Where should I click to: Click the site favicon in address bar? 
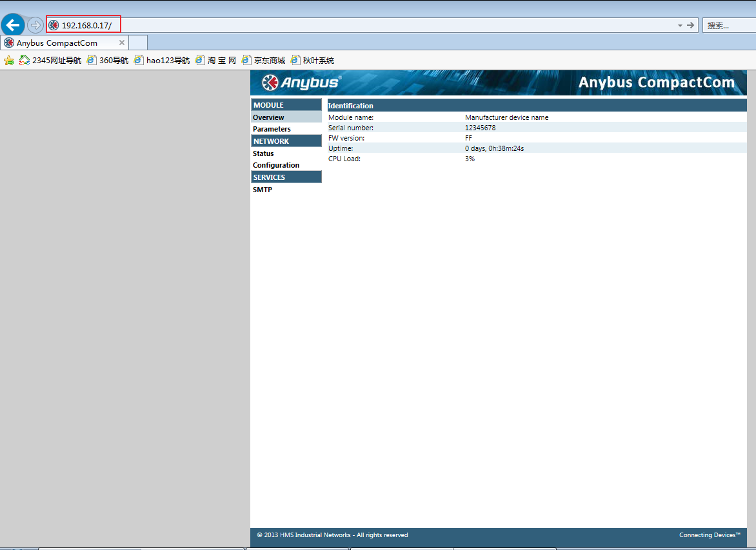click(54, 25)
